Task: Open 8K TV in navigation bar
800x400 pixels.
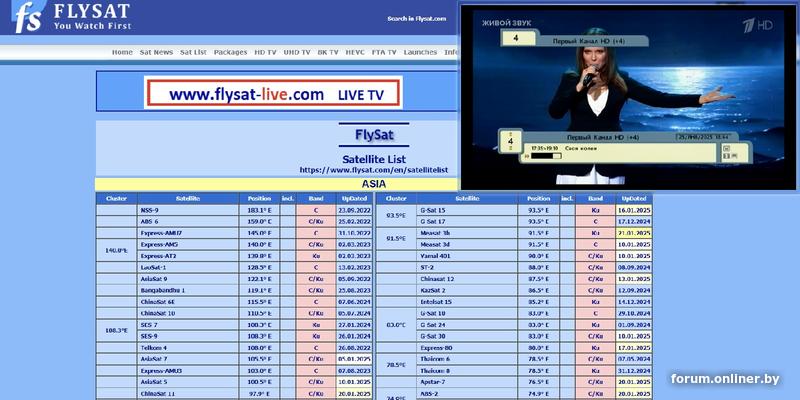Action: [x=328, y=52]
